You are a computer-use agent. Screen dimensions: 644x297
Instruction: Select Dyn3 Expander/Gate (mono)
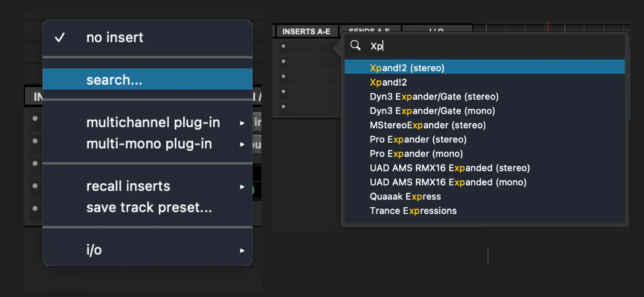[432, 111]
